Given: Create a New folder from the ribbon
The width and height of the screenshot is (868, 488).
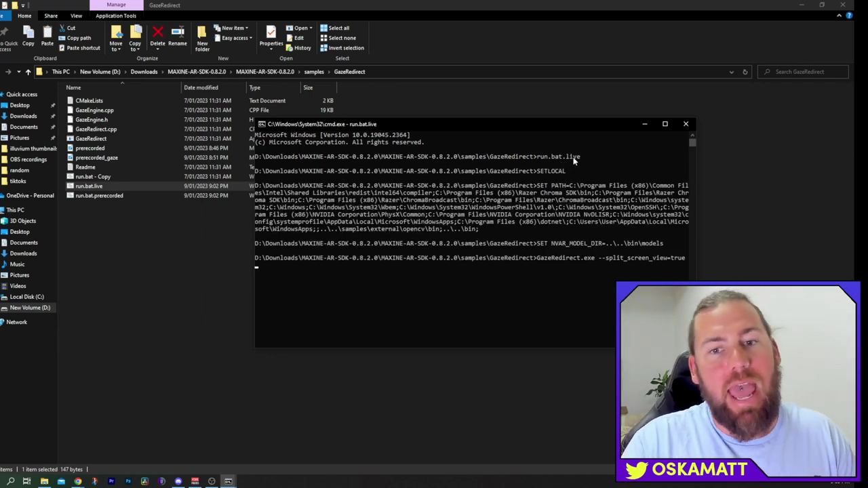Looking at the screenshot, I should [202, 39].
